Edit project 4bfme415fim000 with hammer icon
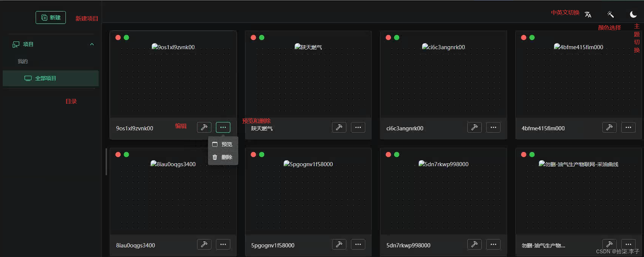 click(610, 127)
